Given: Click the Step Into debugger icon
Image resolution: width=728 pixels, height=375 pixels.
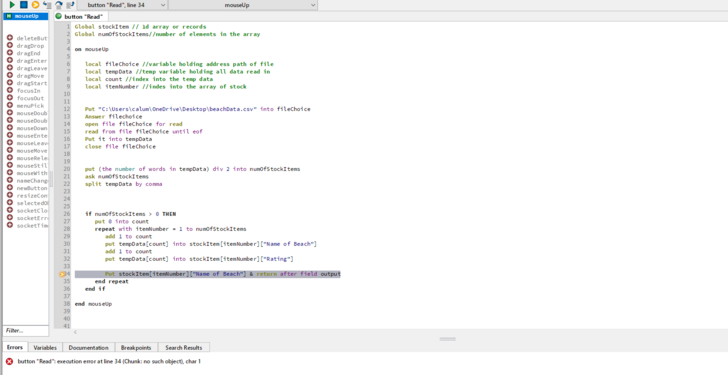Looking at the screenshot, I should pos(47,5).
